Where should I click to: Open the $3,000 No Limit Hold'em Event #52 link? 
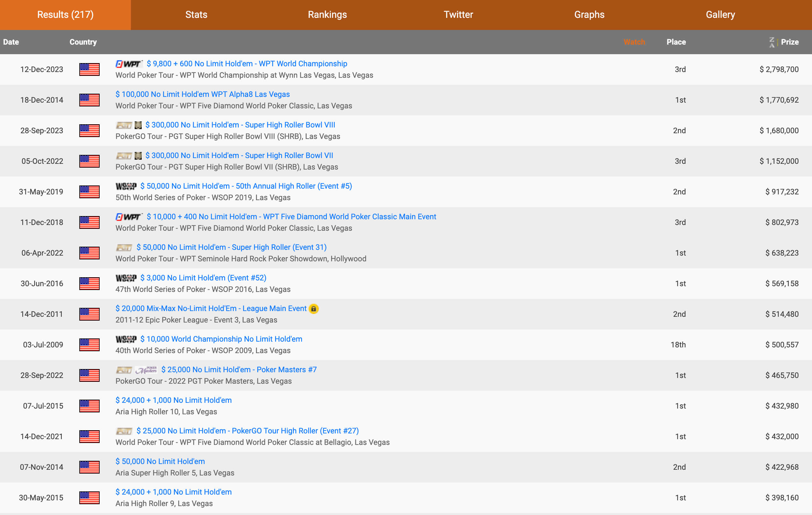(x=203, y=278)
